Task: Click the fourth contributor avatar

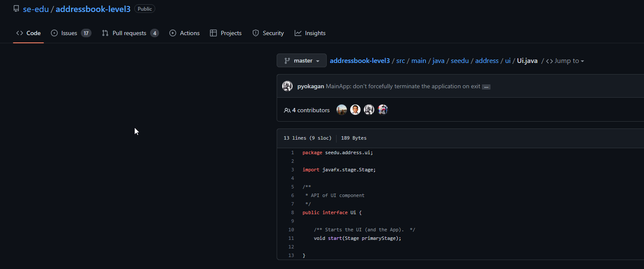Action: pyautogui.click(x=383, y=110)
